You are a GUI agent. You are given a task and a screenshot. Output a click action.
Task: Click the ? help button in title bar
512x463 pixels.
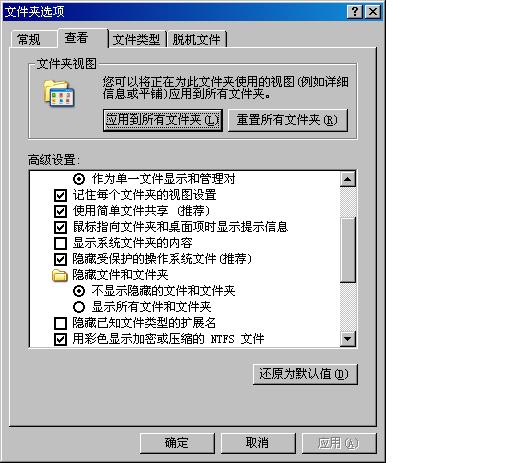click(x=354, y=12)
